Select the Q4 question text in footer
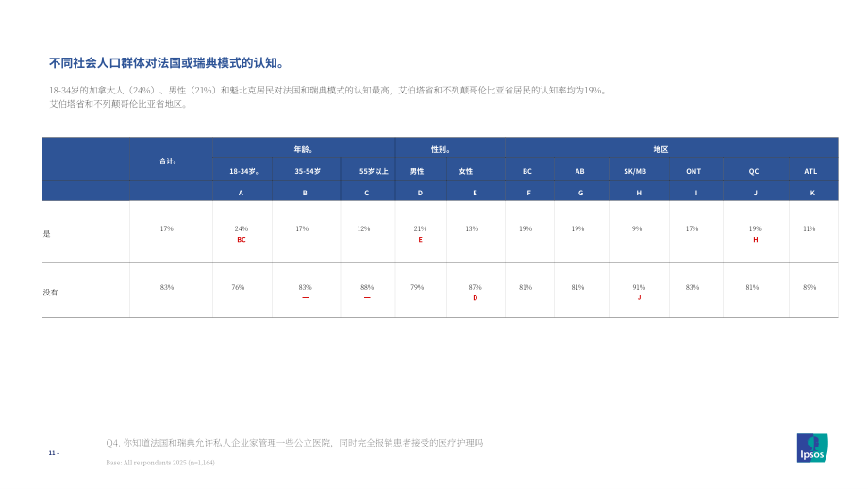The height and width of the screenshot is (489, 868). [294, 443]
